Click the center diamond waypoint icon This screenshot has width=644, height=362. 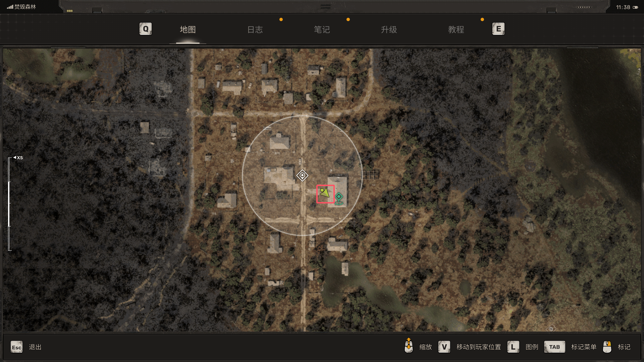tap(303, 176)
